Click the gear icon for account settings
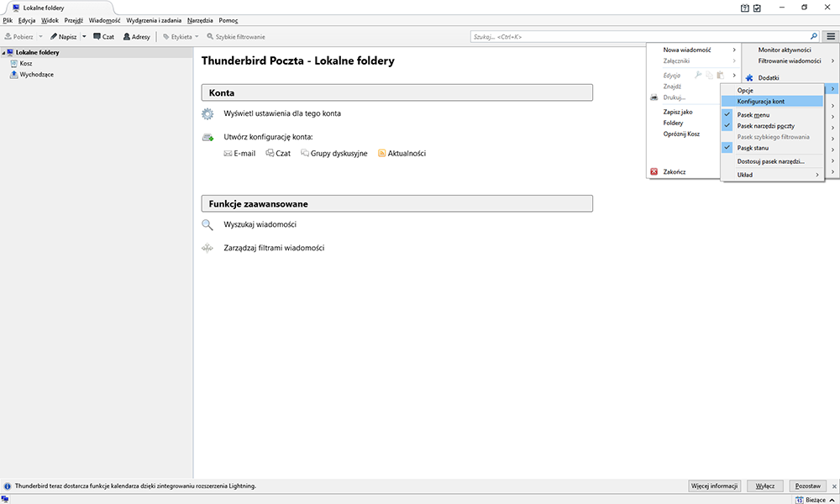Viewport: 840px width, 504px height. 207,113
